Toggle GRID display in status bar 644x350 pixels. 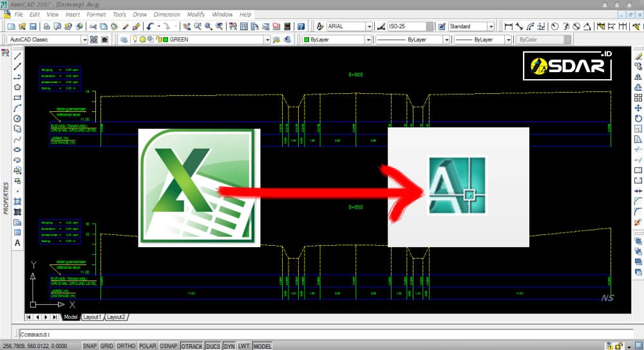coord(106,346)
